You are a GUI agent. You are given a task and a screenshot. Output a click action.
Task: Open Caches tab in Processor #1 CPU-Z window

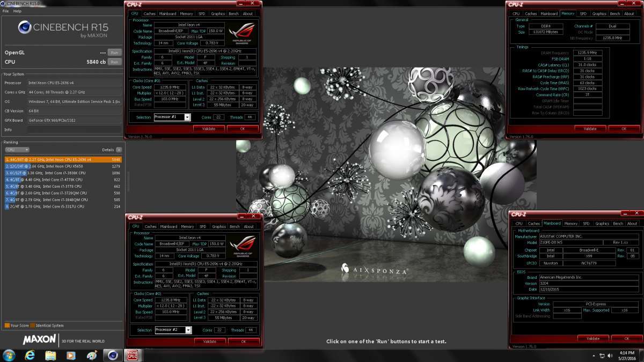coord(149,13)
